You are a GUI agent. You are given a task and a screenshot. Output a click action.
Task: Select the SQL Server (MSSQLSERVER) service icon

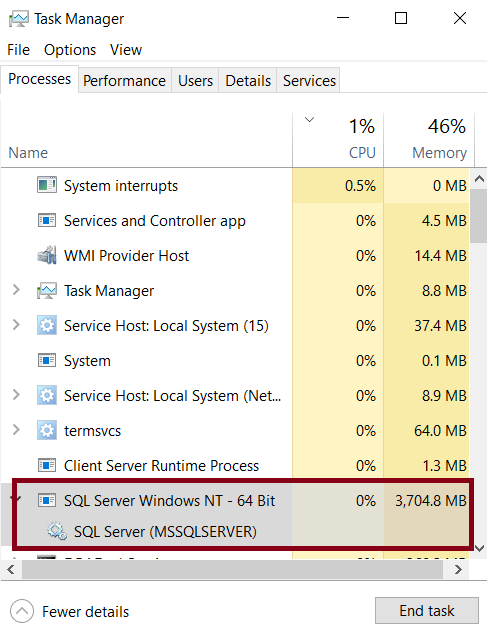(x=56, y=531)
